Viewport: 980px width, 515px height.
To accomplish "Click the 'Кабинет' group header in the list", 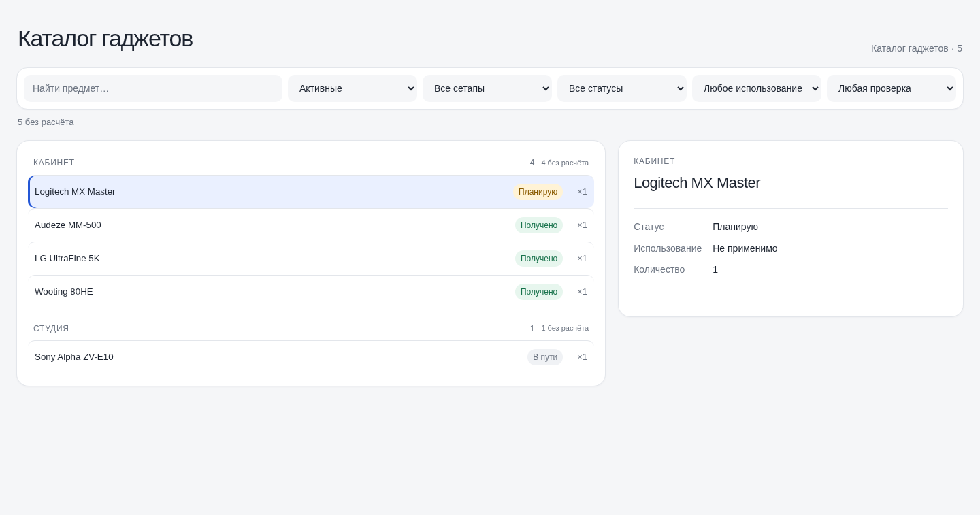I will [54, 163].
